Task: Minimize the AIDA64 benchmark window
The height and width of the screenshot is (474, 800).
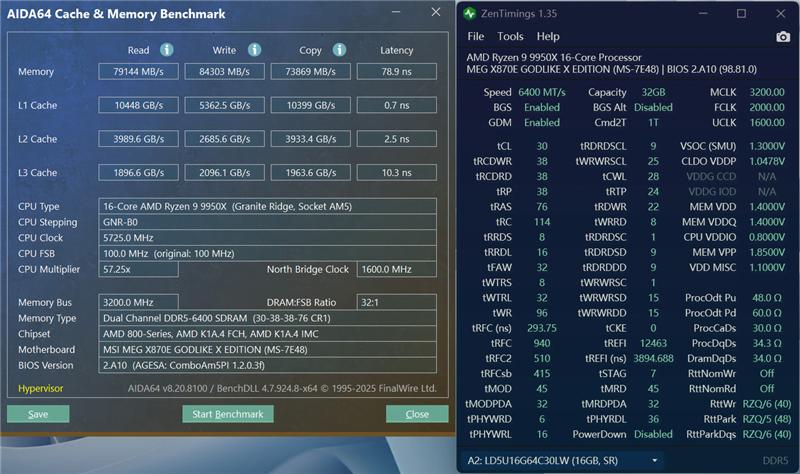Action: click(396, 12)
